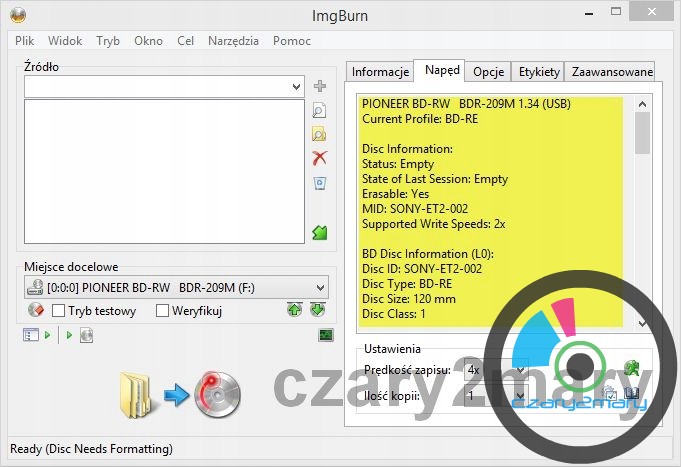Tick the Weryfikuj checkbox
681x467 pixels.
pyautogui.click(x=162, y=311)
